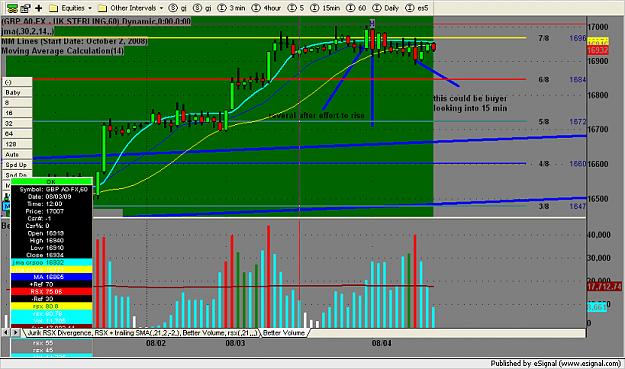
Task: Click the 40,000 volume scale label
Action: (599, 235)
